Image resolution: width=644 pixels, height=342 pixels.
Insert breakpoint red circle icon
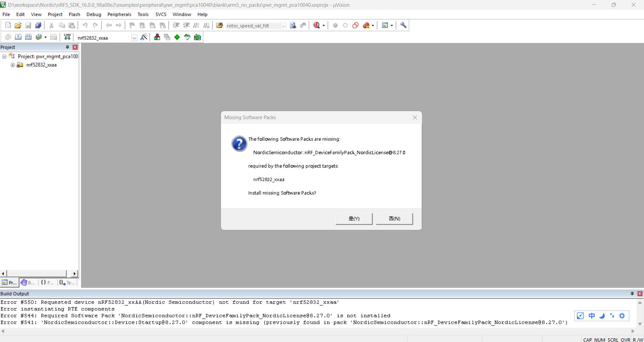coord(335,26)
